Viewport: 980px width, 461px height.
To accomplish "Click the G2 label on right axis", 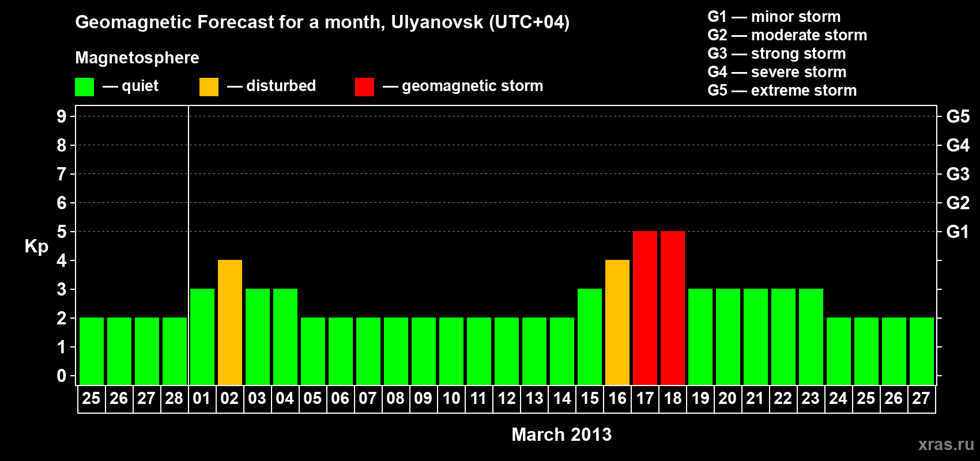I will [x=958, y=203].
